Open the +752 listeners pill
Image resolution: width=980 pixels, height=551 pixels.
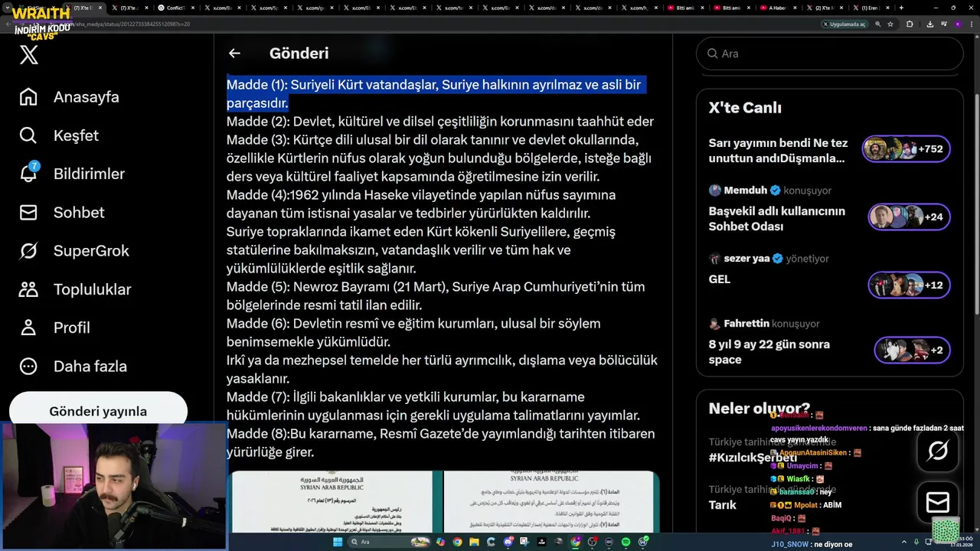point(906,149)
